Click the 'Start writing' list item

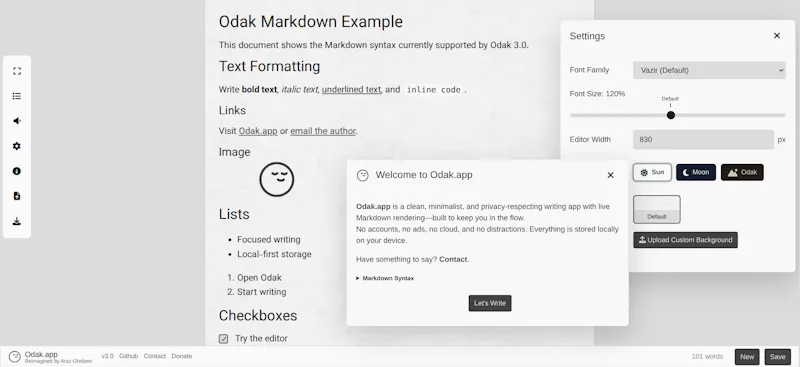tap(262, 292)
